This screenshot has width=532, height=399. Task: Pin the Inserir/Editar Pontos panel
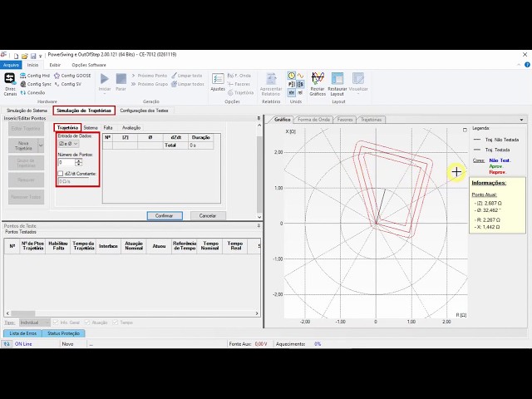(x=259, y=118)
